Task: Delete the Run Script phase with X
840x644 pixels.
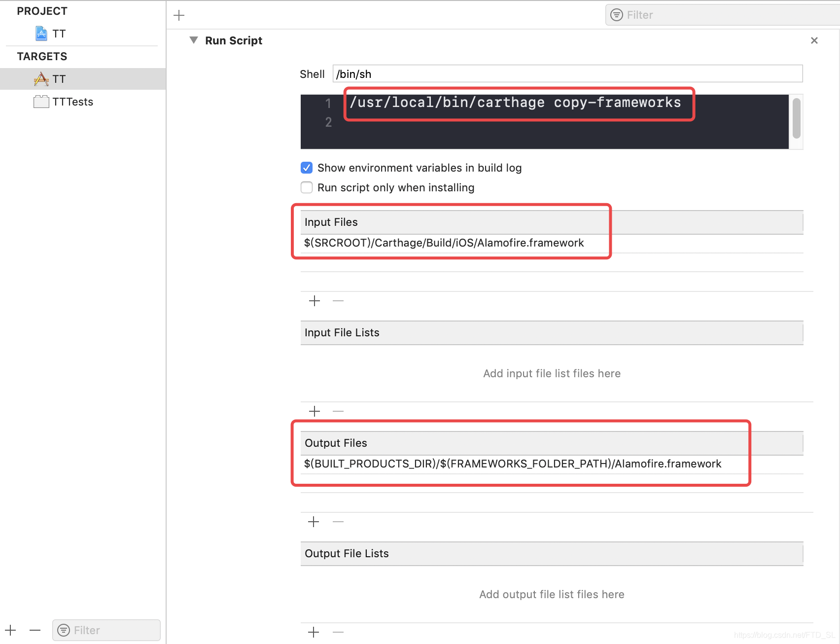Action: pos(814,40)
